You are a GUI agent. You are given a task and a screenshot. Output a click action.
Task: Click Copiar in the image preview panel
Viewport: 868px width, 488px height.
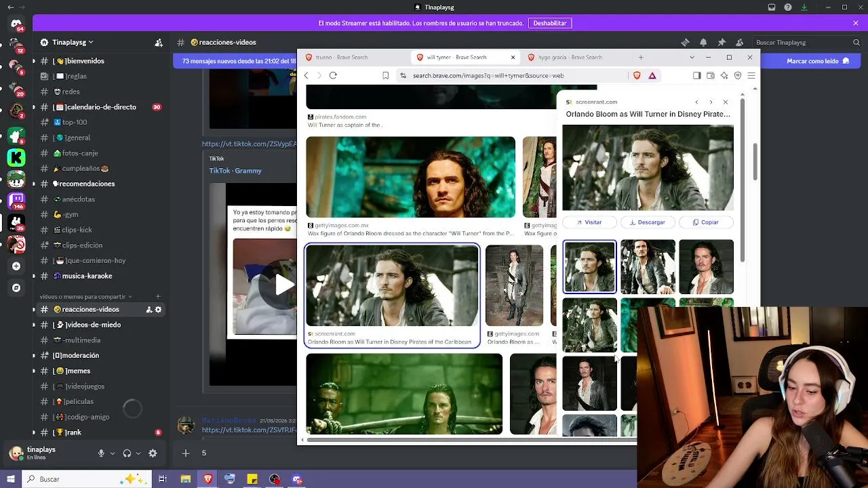click(x=706, y=222)
